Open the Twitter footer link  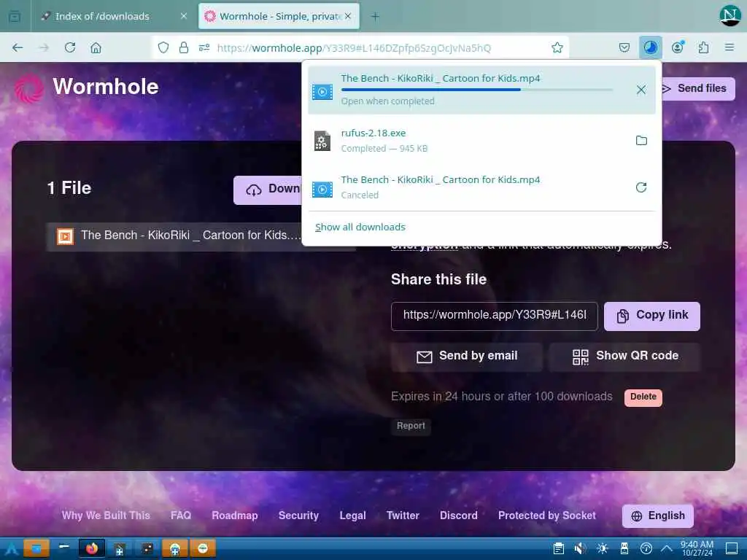[x=403, y=516]
